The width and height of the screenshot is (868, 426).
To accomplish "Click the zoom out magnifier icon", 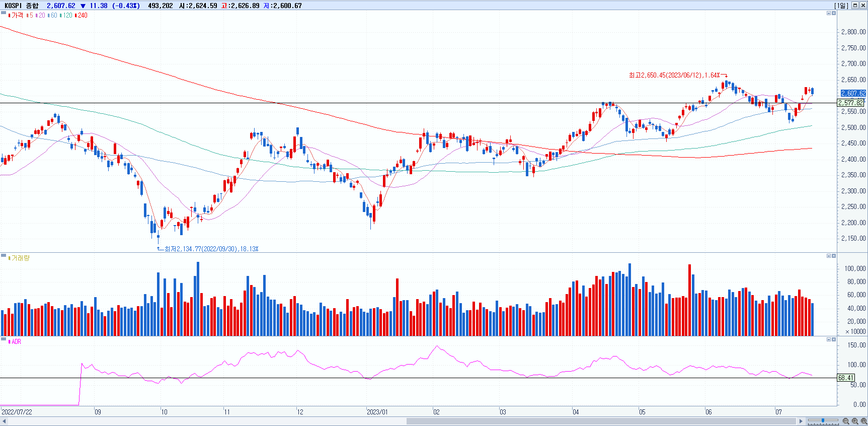I will tap(846, 421).
